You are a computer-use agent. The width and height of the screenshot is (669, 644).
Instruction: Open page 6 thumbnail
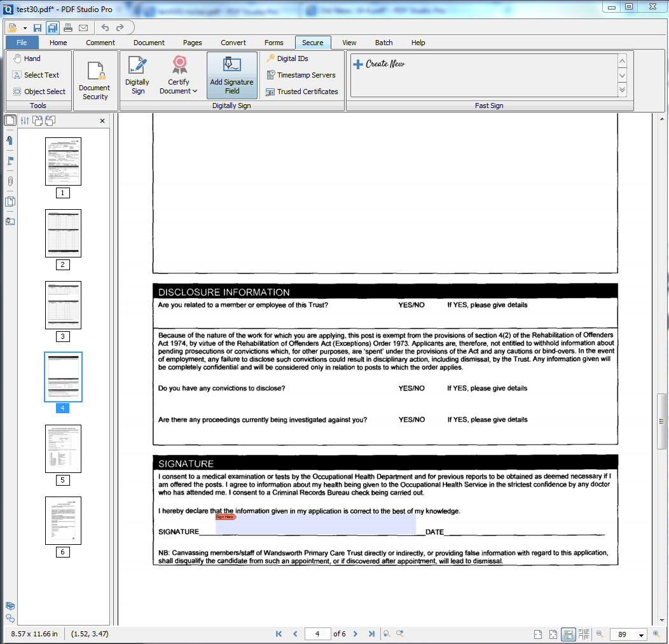63,520
